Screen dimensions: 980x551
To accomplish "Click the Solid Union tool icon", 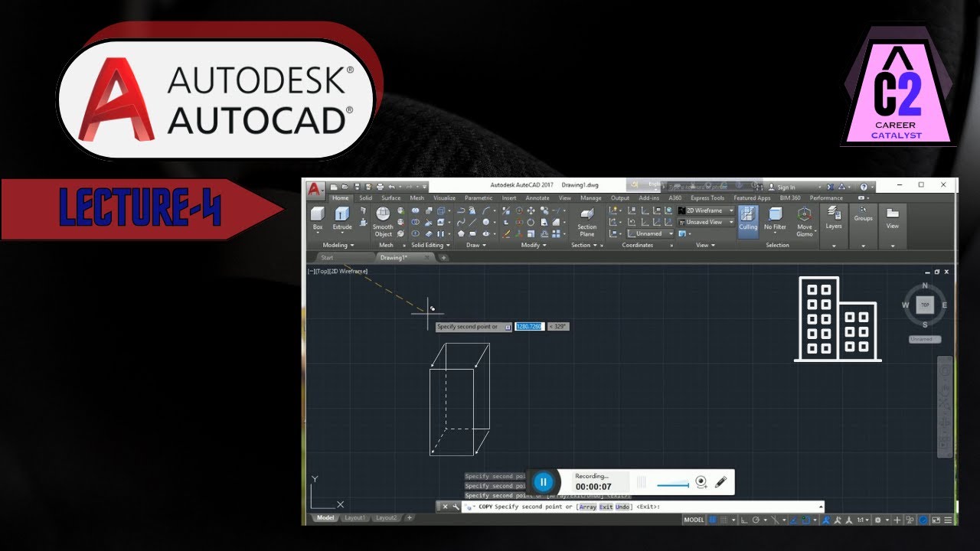I will pyautogui.click(x=415, y=210).
